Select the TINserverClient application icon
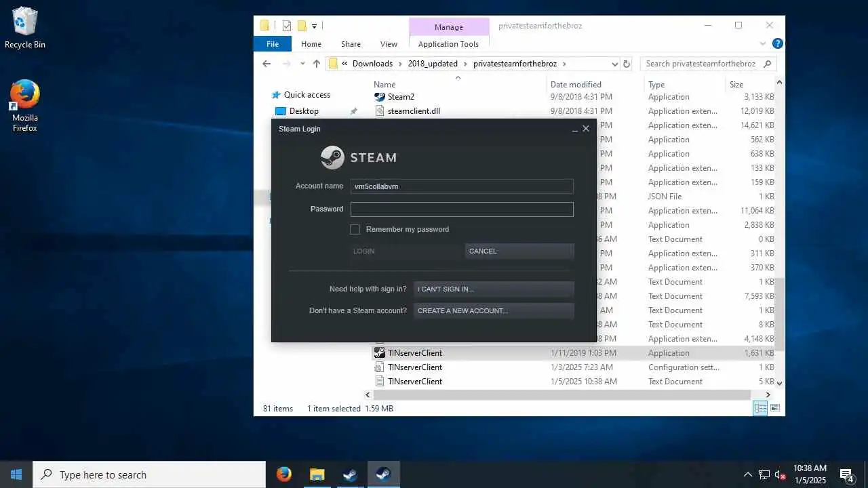Screen dimensions: 868x488 [380, 353]
